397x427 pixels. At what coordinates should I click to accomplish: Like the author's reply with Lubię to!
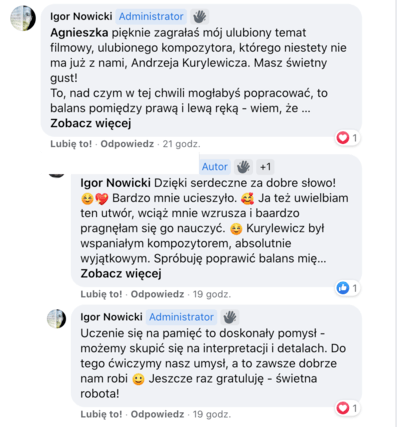tap(101, 294)
